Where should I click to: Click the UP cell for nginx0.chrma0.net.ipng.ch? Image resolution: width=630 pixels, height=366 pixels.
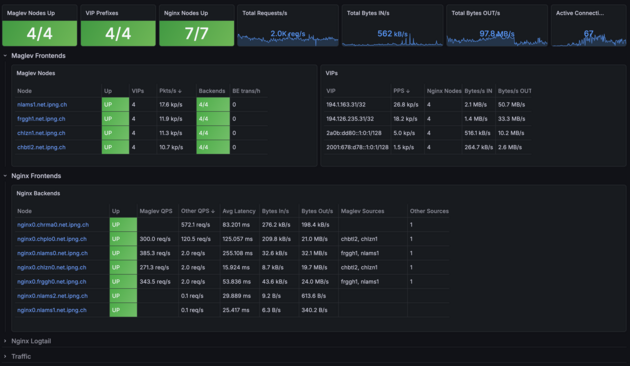123,225
